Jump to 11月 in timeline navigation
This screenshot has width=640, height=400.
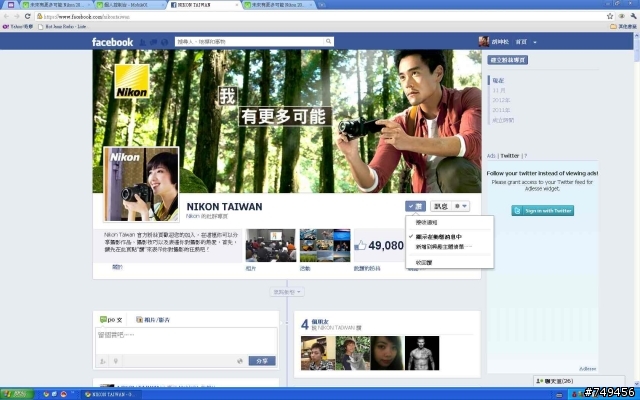click(x=499, y=90)
